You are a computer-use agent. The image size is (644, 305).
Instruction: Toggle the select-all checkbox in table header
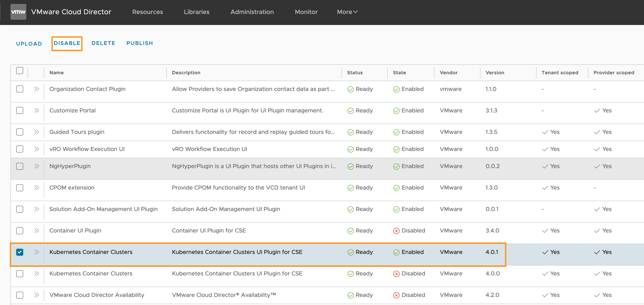pos(20,71)
